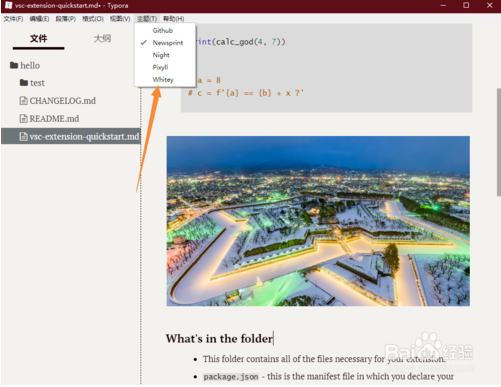Click the test folder icon
The height and width of the screenshot is (387, 501).
tap(24, 82)
